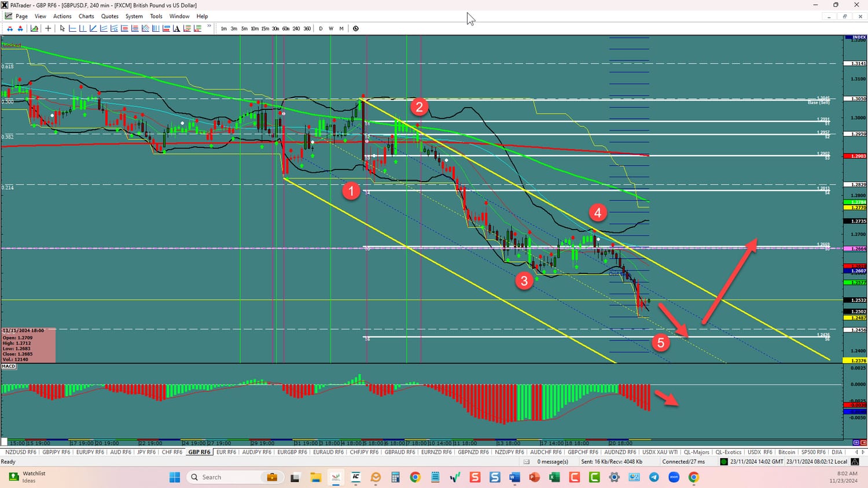The height and width of the screenshot is (488, 868).
Task: Switch chart to the daily D timeframe
Action: tap(321, 28)
